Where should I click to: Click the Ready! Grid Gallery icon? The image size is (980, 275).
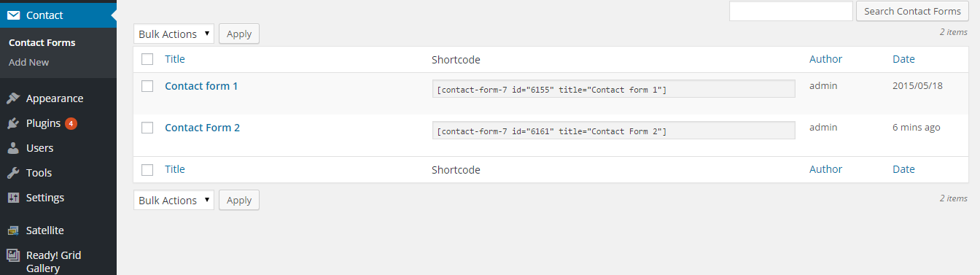13,255
